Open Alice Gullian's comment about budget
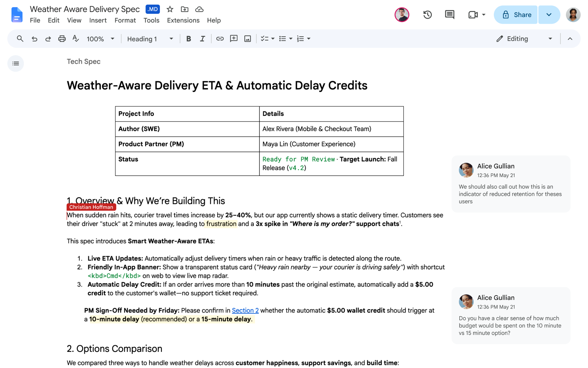The height and width of the screenshot is (368, 588). pyautogui.click(x=511, y=315)
